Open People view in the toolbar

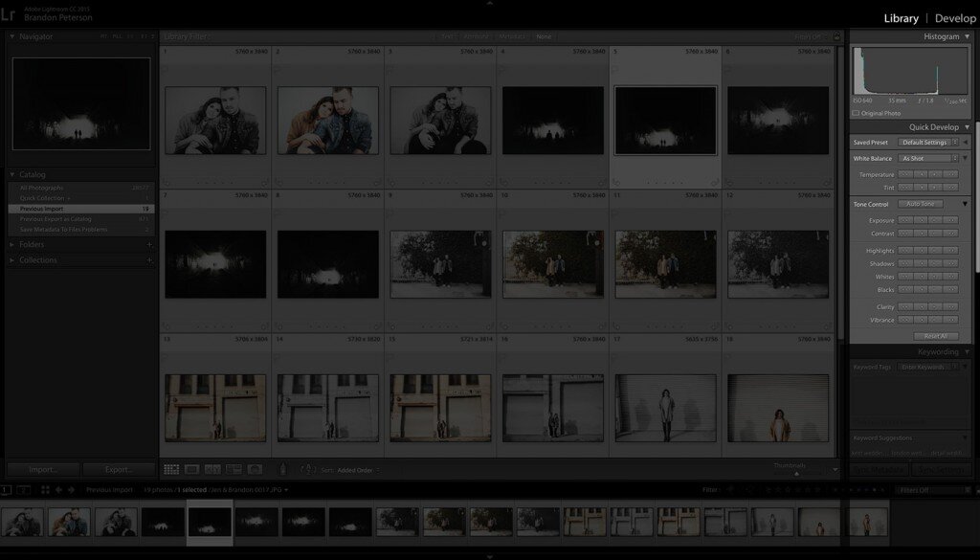point(255,469)
